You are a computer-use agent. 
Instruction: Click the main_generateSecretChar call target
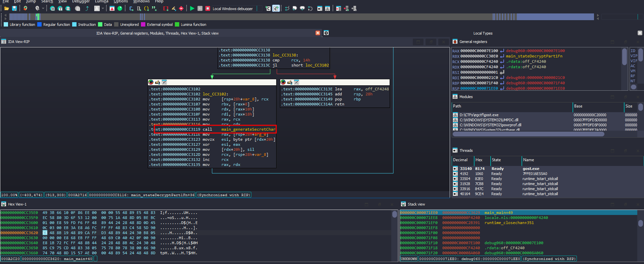pyautogui.click(x=248, y=129)
